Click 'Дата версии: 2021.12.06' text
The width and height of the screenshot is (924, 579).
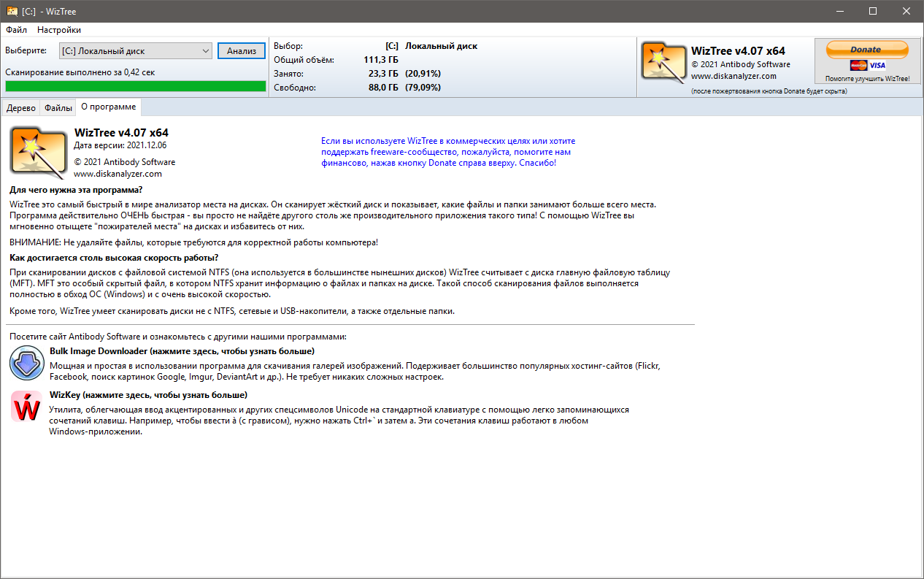[x=120, y=145]
